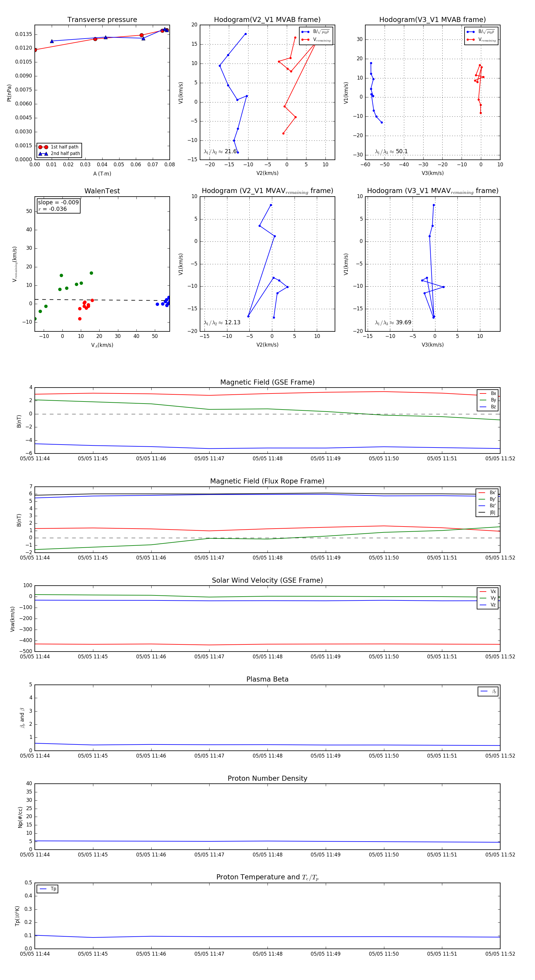Click the "λ1/λ2 ≈ 12.13" annotation
Screen dimensions: 535x980
(222, 323)
